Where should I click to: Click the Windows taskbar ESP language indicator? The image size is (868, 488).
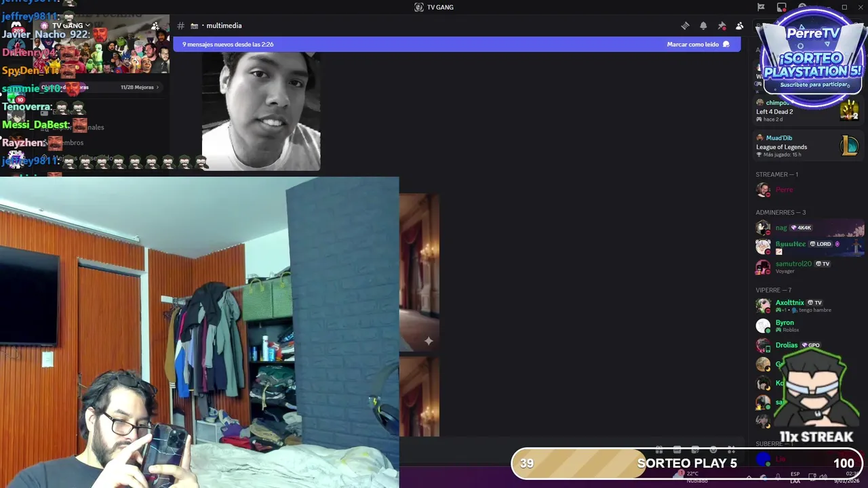point(795,477)
